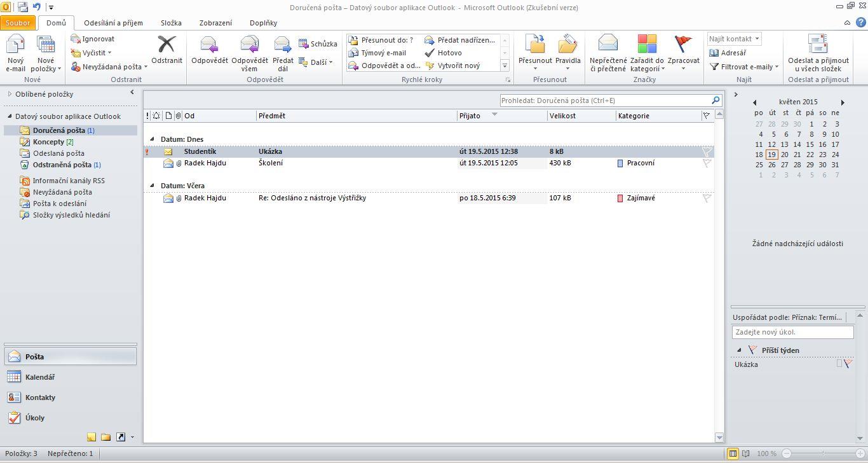Viewport: 868px width, 463px height.
Task: Click in Prohledat: Doručená pošta search field
Action: 604,100
